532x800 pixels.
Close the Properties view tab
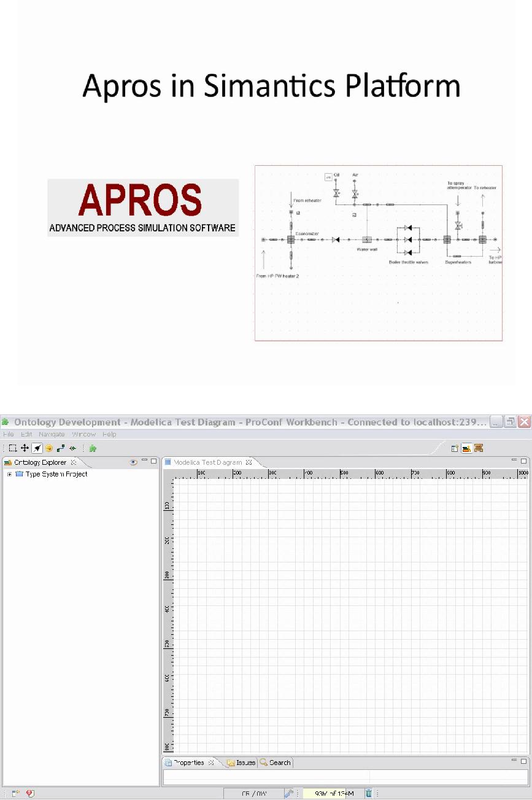[x=211, y=763]
